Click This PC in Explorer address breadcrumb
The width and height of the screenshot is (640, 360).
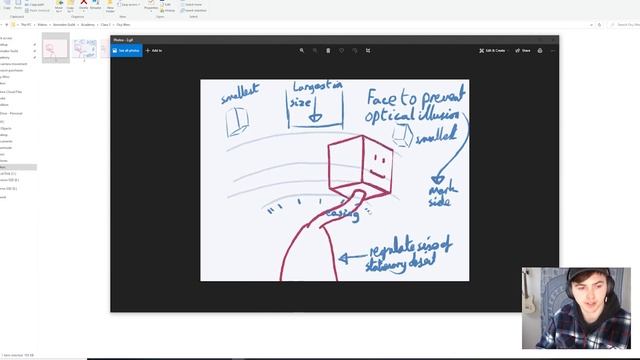(26, 25)
